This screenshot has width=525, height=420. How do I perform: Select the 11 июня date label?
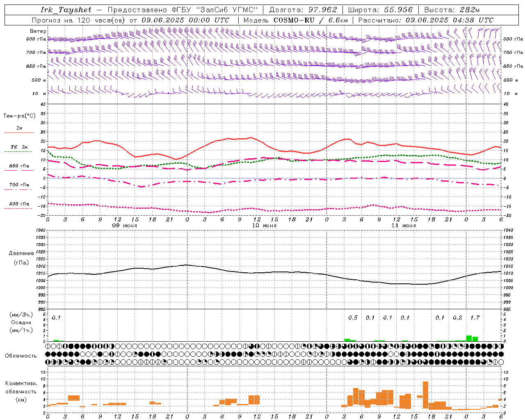pyautogui.click(x=404, y=226)
